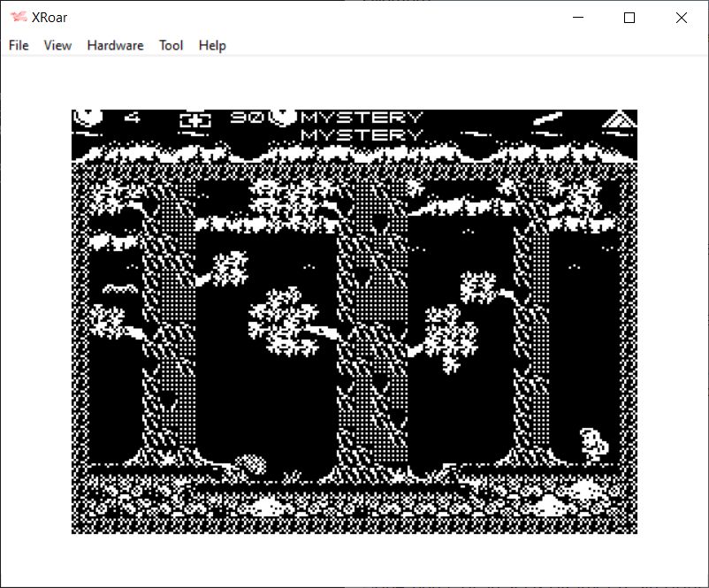Click the round dithered ball on the ground

[x=251, y=464]
